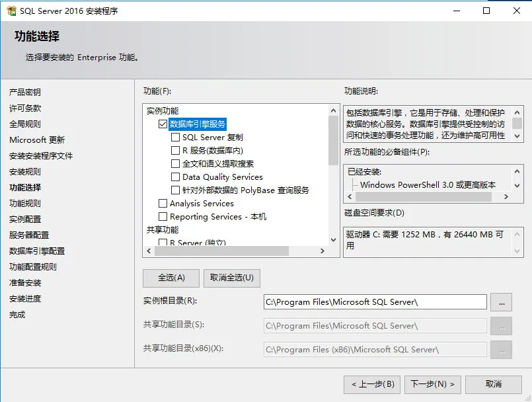Image resolution: width=532 pixels, height=402 pixels.
Task: Click prerequisites box scroll-left arrow
Action: click(350, 196)
